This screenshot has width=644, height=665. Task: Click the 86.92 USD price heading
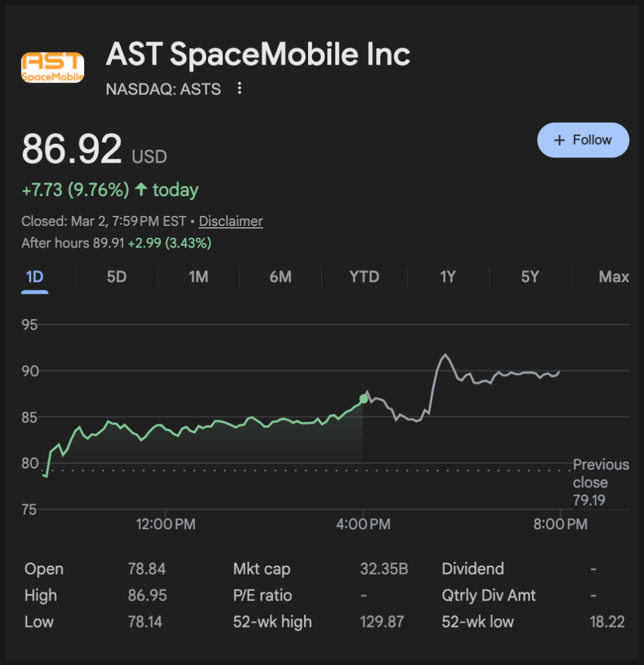click(94, 150)
